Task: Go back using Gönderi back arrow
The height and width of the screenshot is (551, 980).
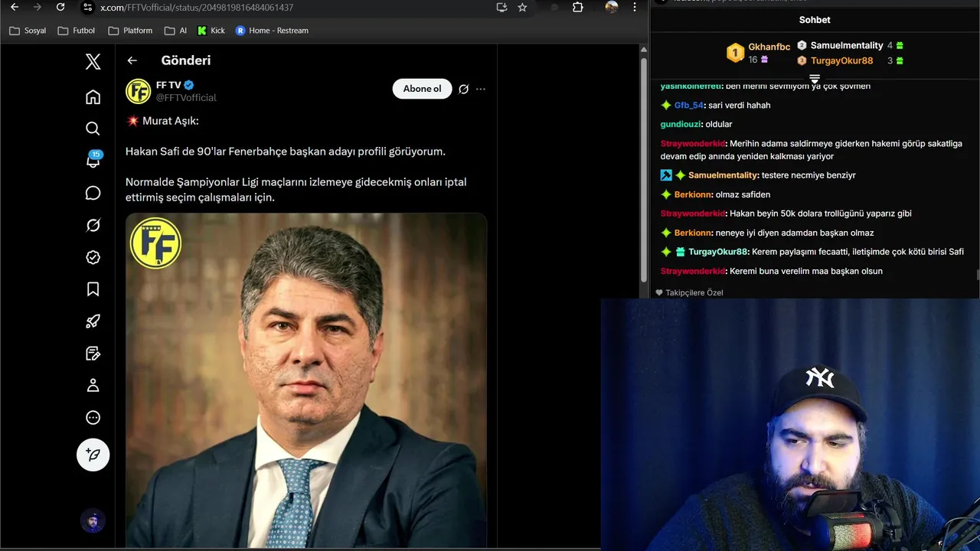Action: click(132, 60)
